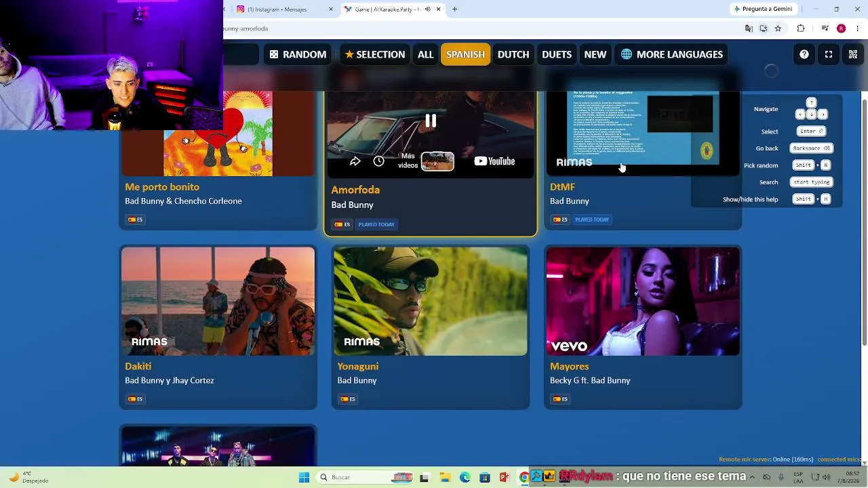
Task: Select the DUTCH filter
Action: (513, 54)
